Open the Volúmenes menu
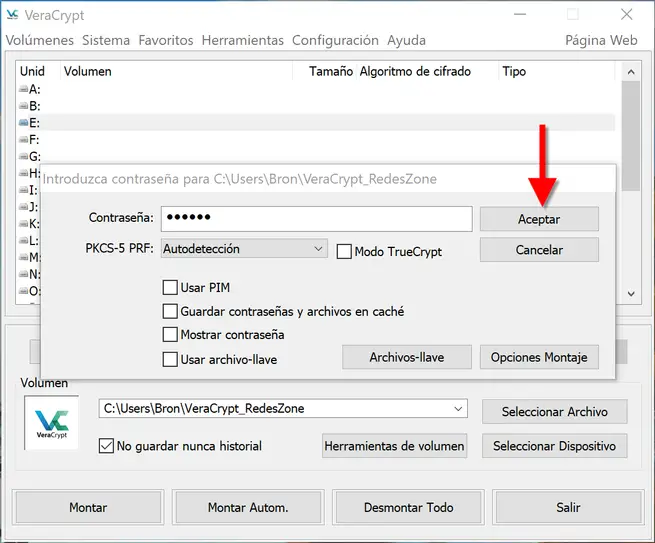 (x=40, y=40)
